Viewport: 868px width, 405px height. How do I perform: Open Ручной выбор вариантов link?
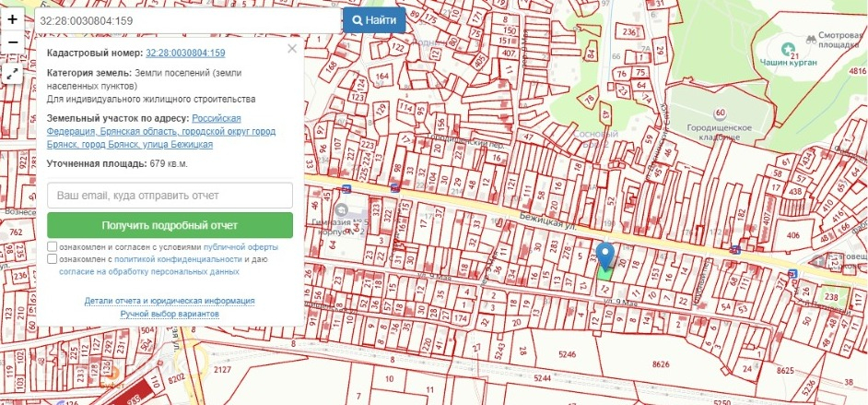(x=170, y=315)
